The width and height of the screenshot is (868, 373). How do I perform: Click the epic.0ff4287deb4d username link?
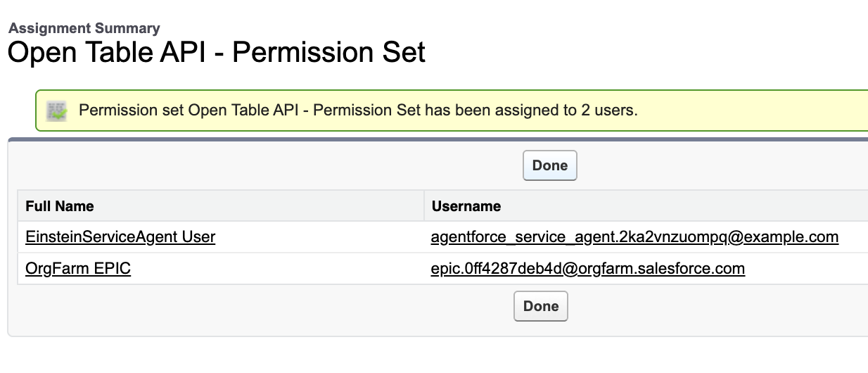click(x=587, y=269)
